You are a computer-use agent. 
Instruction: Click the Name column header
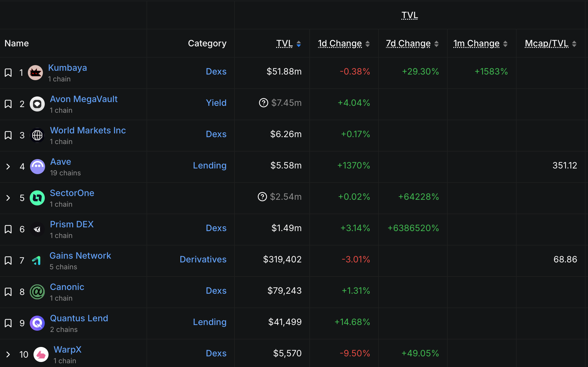click(17, 43)
